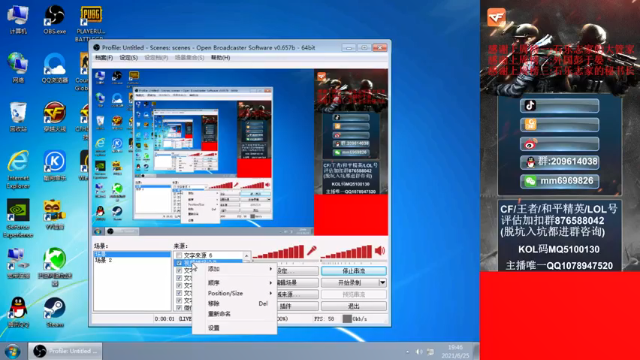Open dropdown arrow beside 开始录制
Viewport: 640px width, 360px height.
pos(382,282)
